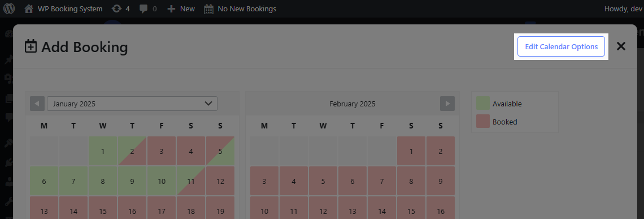The width and height of the screenshot is (644, 219).
Task: Open the WP Booking System home link
Action: [x=63, y=8]
